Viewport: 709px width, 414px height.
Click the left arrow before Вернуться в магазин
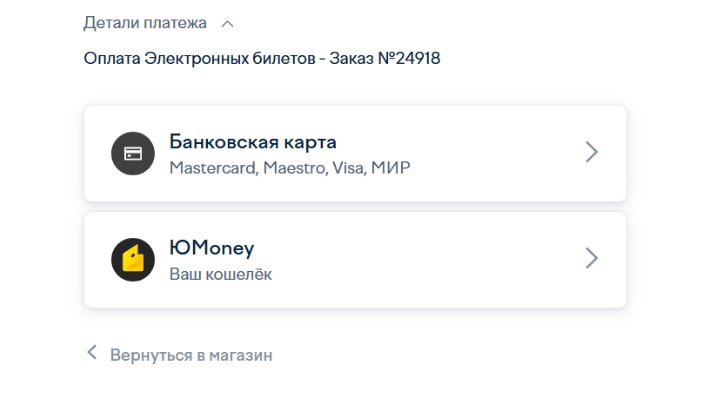92,353
